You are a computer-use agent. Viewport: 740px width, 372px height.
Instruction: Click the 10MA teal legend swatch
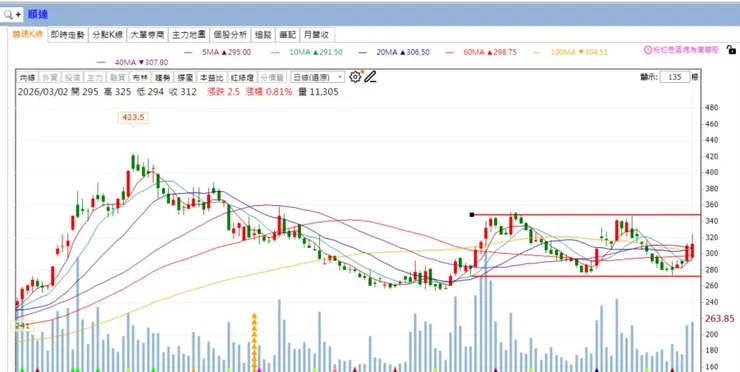pyautogui.click(x=276, y=52)
